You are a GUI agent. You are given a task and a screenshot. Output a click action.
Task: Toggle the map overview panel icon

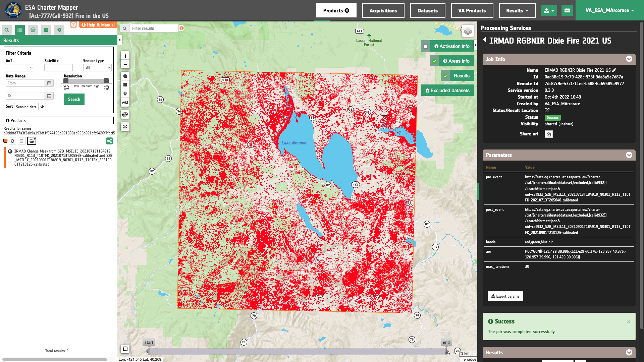click(125, 349)
